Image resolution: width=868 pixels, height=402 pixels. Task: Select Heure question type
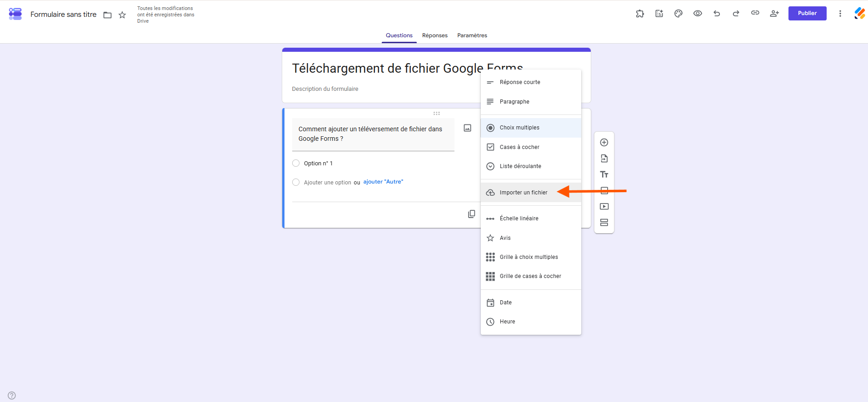point(531,322)
